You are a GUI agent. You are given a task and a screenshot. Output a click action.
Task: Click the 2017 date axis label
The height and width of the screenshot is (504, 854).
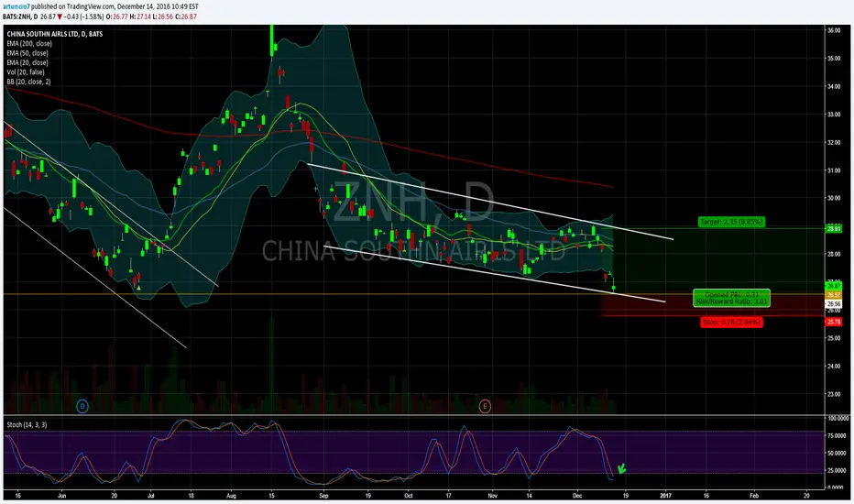click(665, 496)
